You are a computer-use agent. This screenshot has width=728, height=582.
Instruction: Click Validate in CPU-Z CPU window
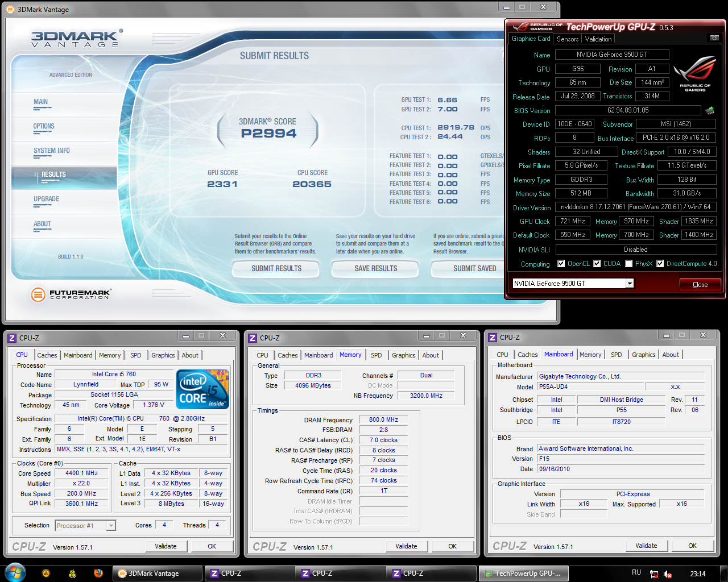[166, 546]
